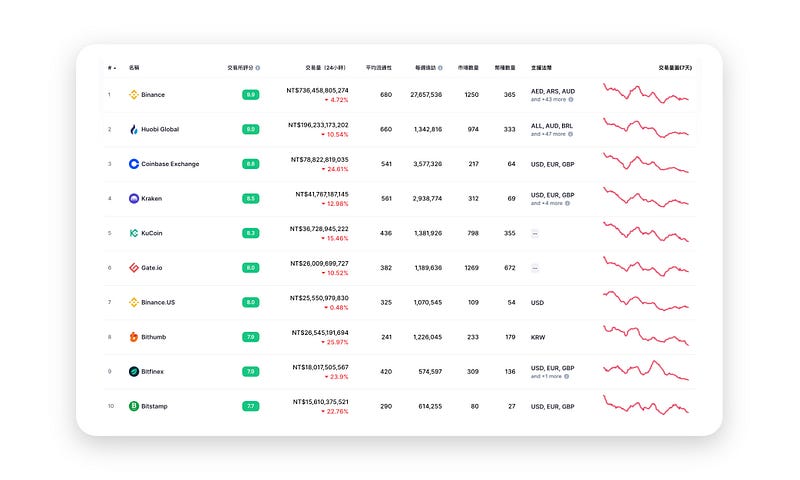The width and height of the screenshot is (800, 480).
Task: Open the Binance.US exchange link
Action: click(158, 302)
